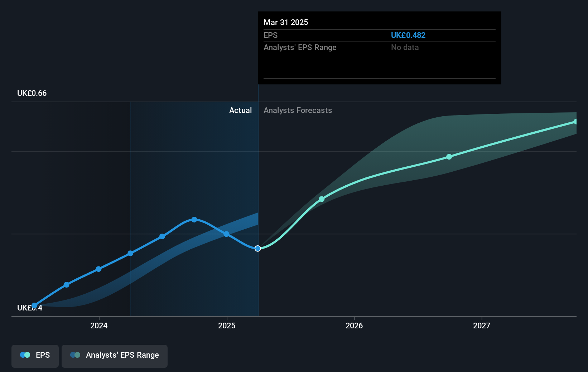This screenshot has width=588, height=372.
Task: Click the peak EPS data point in late 2024
Action: click(x=194, y=220)
